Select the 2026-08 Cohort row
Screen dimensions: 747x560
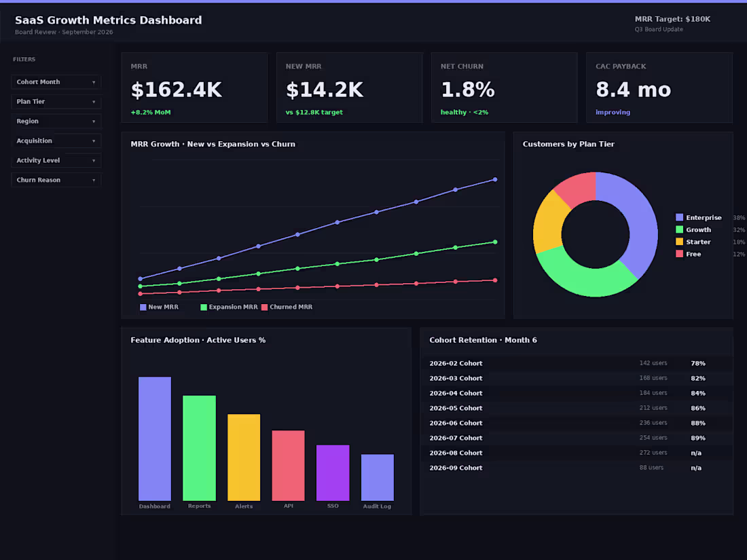[x=577, y=453]
